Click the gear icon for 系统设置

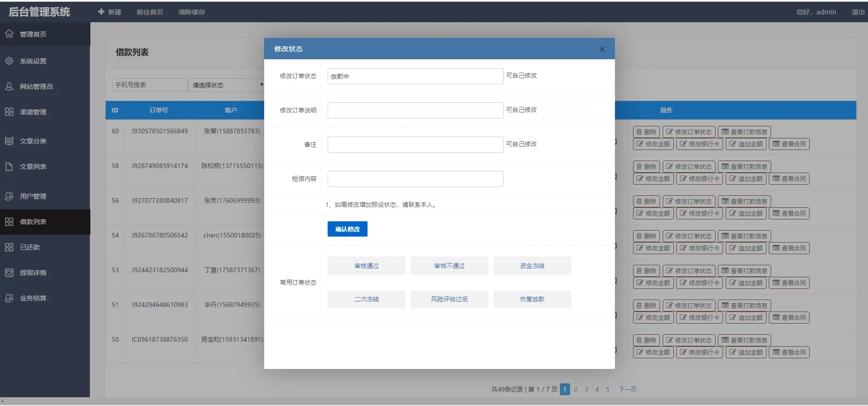click(x=9, y=61)
